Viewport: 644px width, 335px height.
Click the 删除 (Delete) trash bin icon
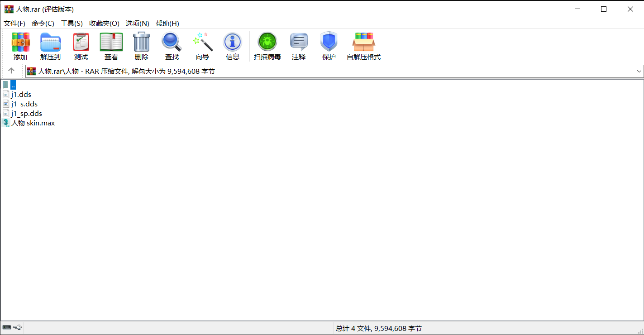click(x=142, y=42)
